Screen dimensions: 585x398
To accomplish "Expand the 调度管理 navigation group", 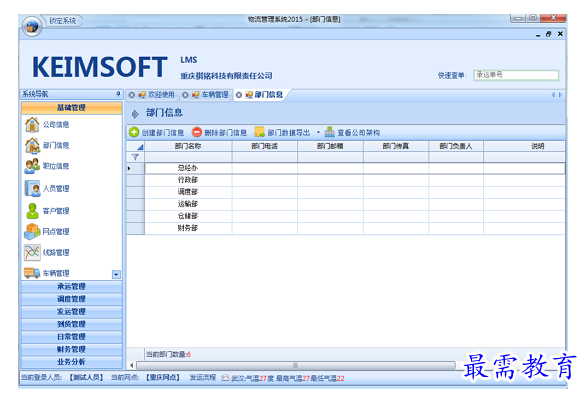I will click(72, 299).
